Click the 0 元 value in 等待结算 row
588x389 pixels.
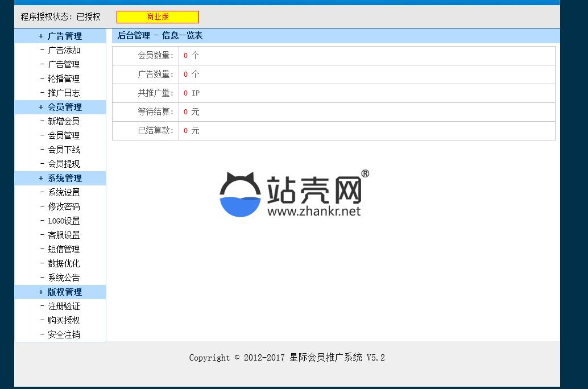(191, 112)
